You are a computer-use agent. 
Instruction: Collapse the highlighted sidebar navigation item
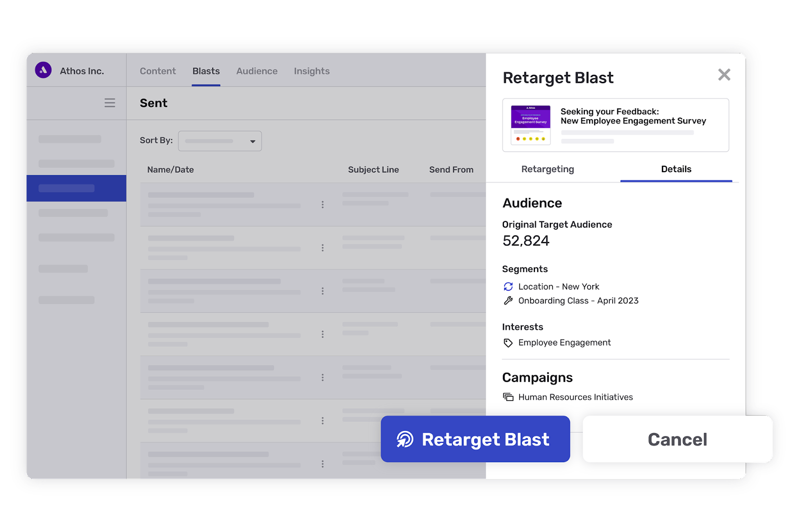[x=76, y=188]
